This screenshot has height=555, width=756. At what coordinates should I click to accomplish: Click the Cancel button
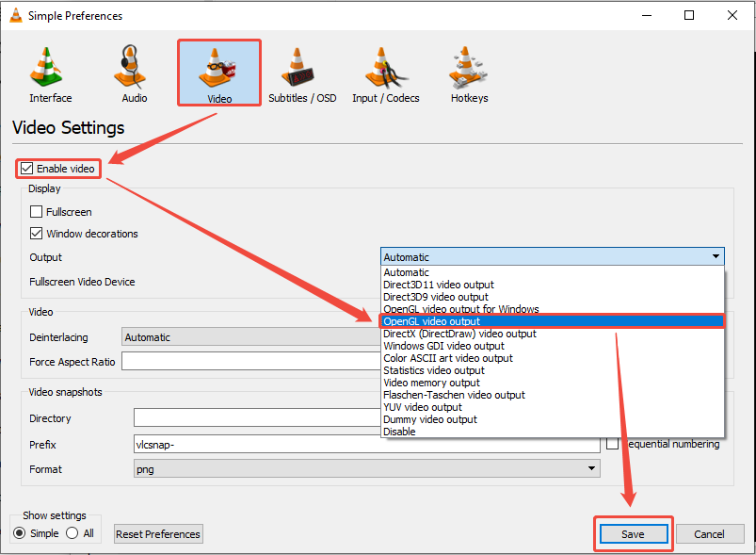tap(709, 534)
